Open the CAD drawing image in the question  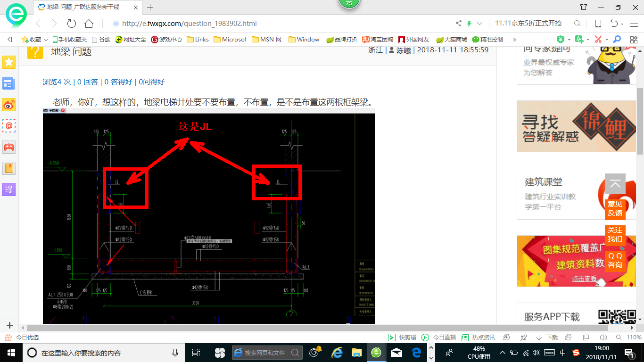(x=209, y=216)
